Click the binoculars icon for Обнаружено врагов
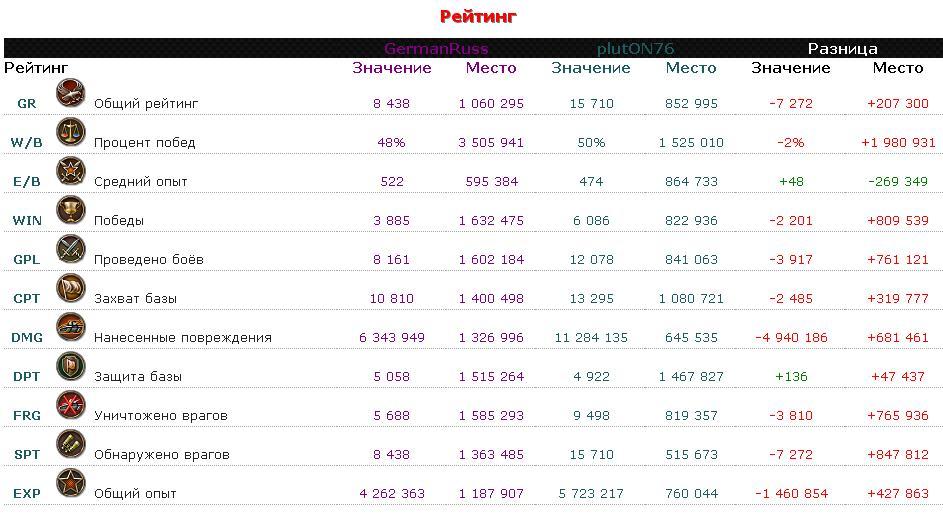This screenshot has width=943, height=519. tap(70, 445)
